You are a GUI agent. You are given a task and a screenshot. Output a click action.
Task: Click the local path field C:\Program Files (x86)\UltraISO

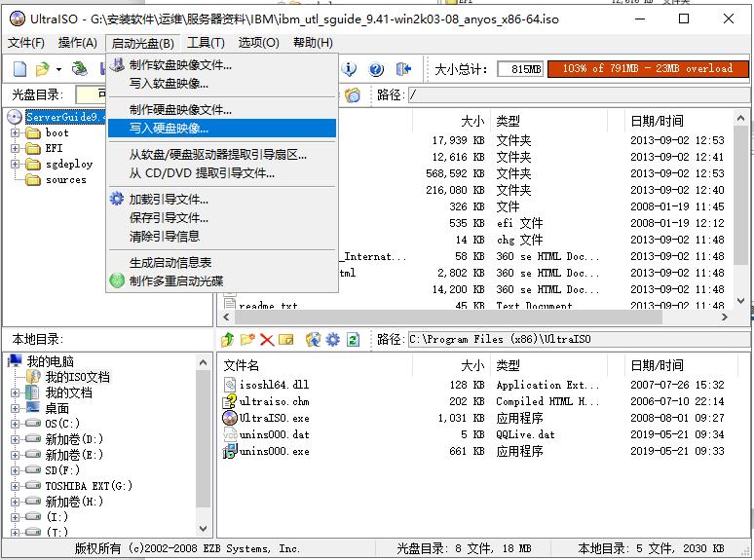pyautogui.click(x=579, y=339)
